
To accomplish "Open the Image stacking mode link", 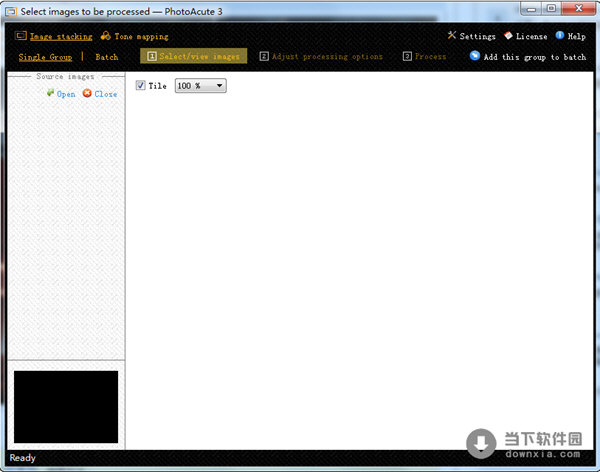I will click(x=61, y=36).
